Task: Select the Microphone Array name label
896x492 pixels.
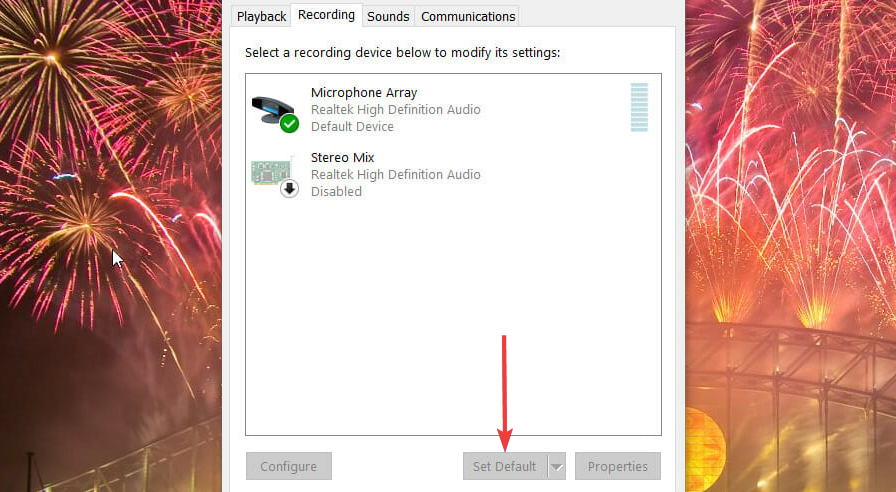Action: coord(364,93)
